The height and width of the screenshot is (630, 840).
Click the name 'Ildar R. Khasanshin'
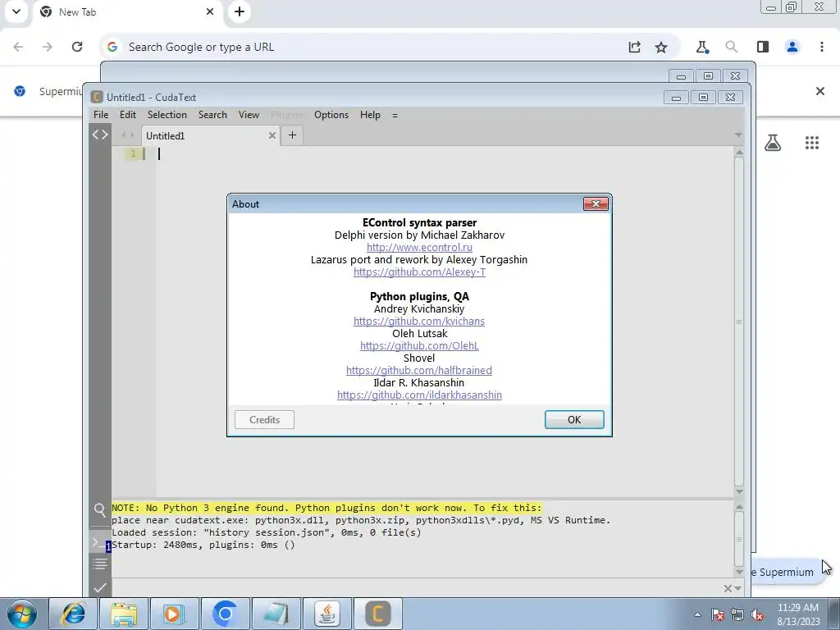419,383
